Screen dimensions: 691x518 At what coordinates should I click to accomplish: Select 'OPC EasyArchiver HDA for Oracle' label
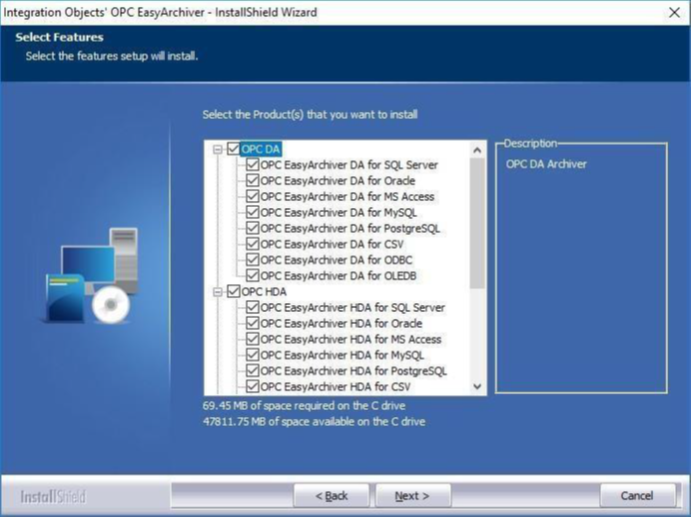[341, 324]
